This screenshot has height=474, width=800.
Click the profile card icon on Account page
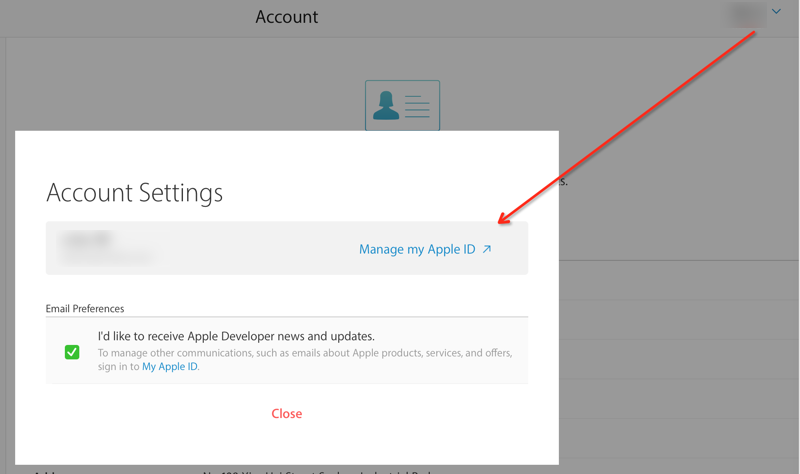(402, 105)
